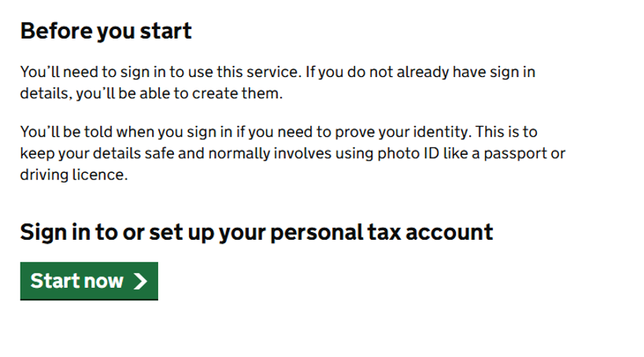This screenshot has width=644, height=357.
Task: Click the paragraph starting "You'll need to sign in"
Action: [277, 83]
